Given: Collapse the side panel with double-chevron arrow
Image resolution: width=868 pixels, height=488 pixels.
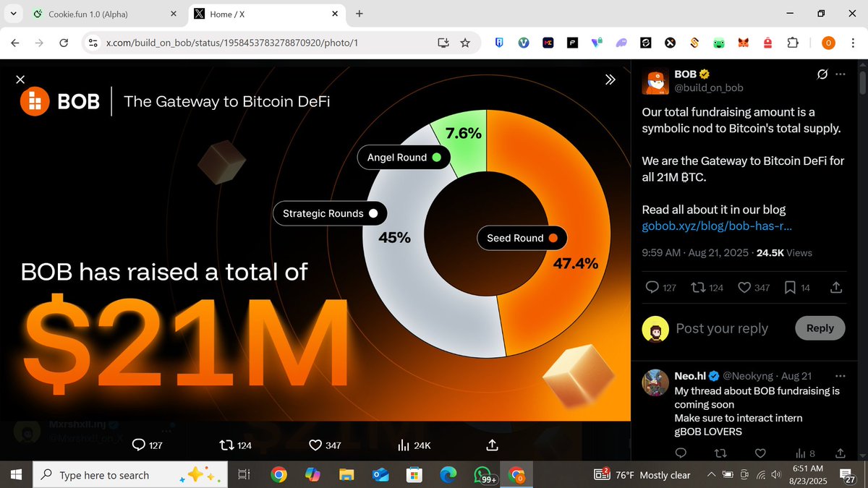Looking at the screenshot, I should pos(610,80).
